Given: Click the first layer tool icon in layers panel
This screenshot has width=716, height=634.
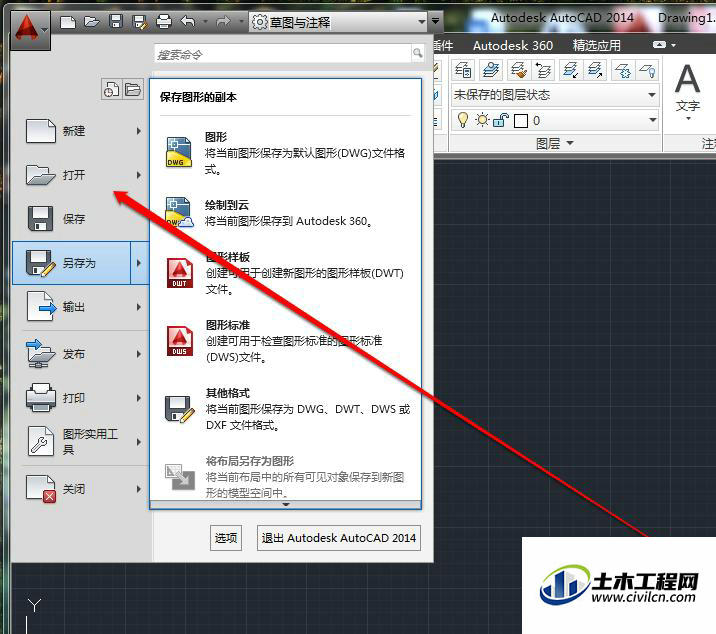Looking at the screenshot, I should coord(463,70).
